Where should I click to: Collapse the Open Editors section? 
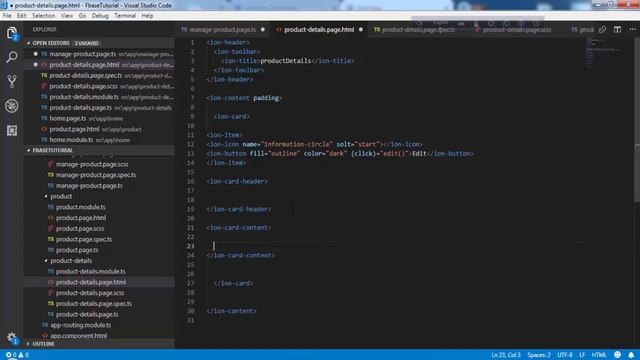pos(100,43)
